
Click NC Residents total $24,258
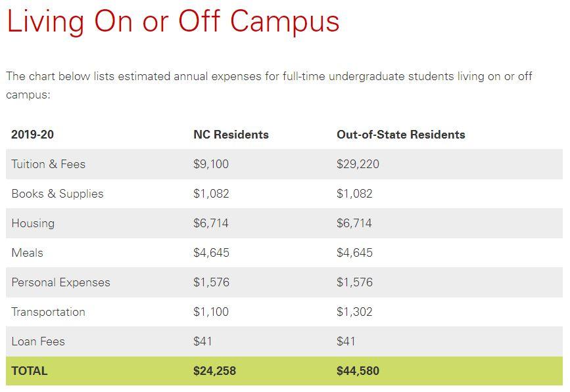[214, 371]
